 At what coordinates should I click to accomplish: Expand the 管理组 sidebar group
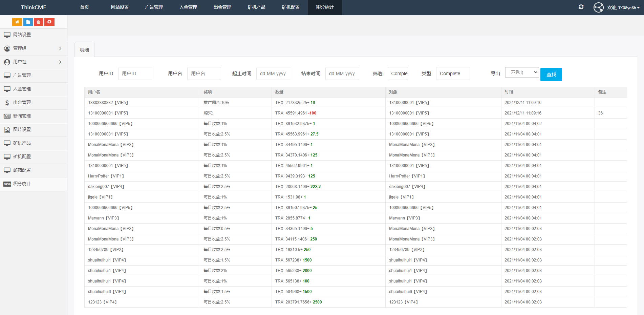tap(60, 48)
